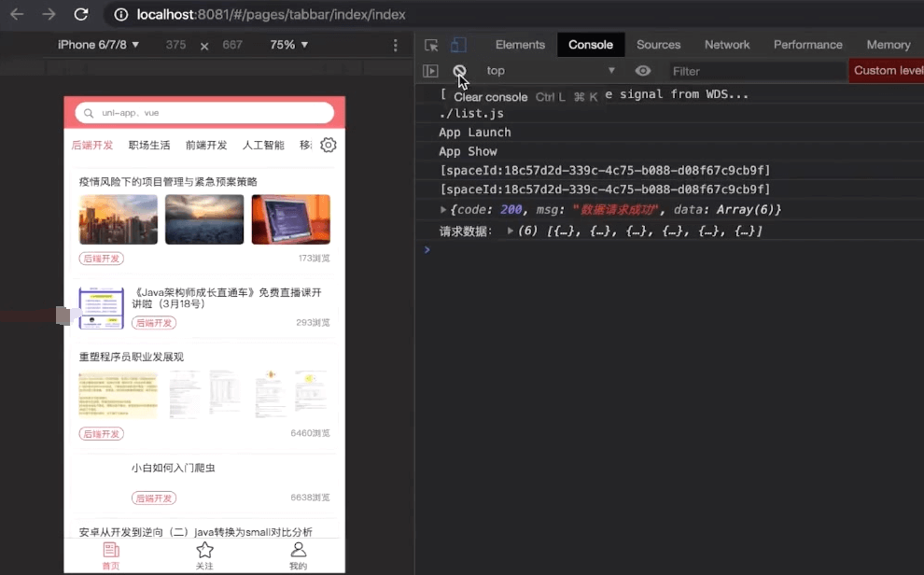Switch to the Memory tab
924x575 pixels.
(888, 45)
